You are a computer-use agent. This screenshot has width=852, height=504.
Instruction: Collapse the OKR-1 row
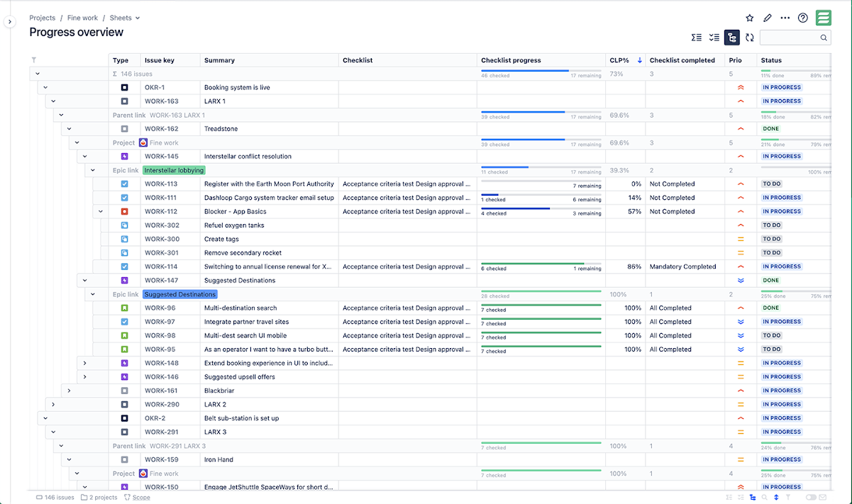[45, 88]
